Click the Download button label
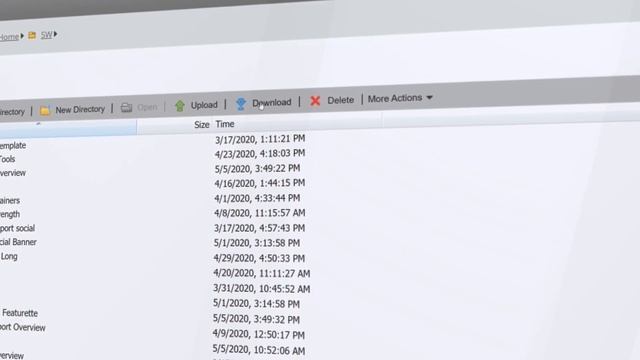The height and width of the screenshot is (360, 640). tap(271, 102)
